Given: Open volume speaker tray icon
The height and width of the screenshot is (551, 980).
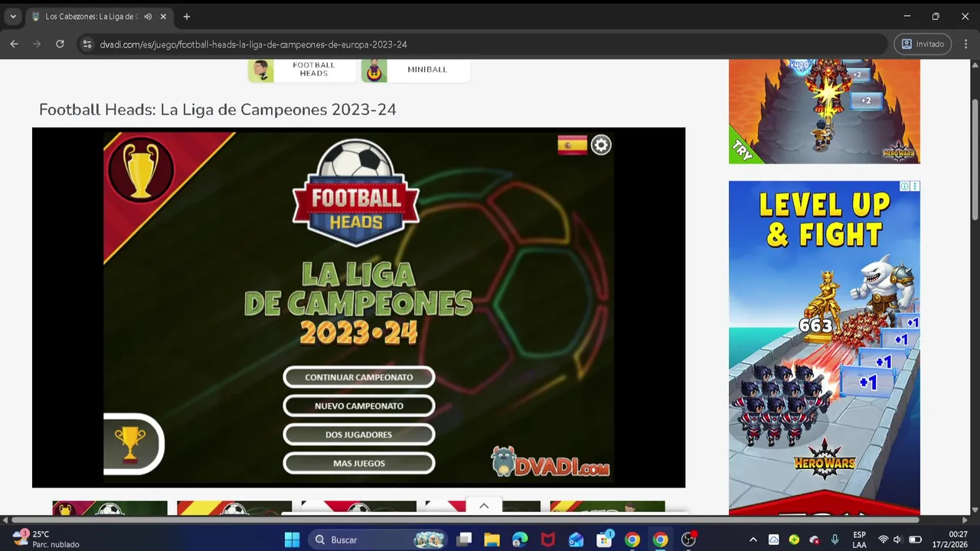Looking at the screenshot, I should 897,540.
